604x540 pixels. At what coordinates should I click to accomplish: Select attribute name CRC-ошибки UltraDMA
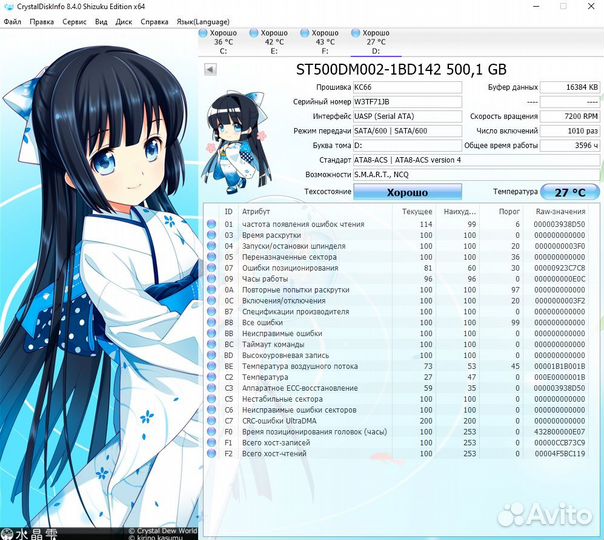279,421
